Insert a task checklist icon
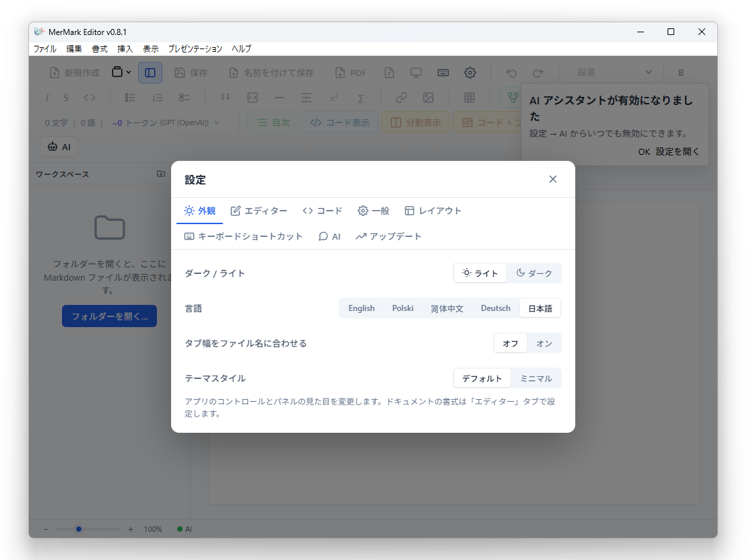Screen dimensions: 747x560 pyautogui.click(x=185, y=98)
